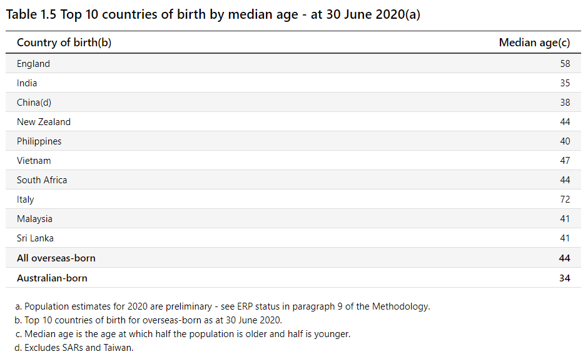Click the Philippines row label
This screenshot has width=588, height=364.
pyautogui.click(x=39, y=141)
